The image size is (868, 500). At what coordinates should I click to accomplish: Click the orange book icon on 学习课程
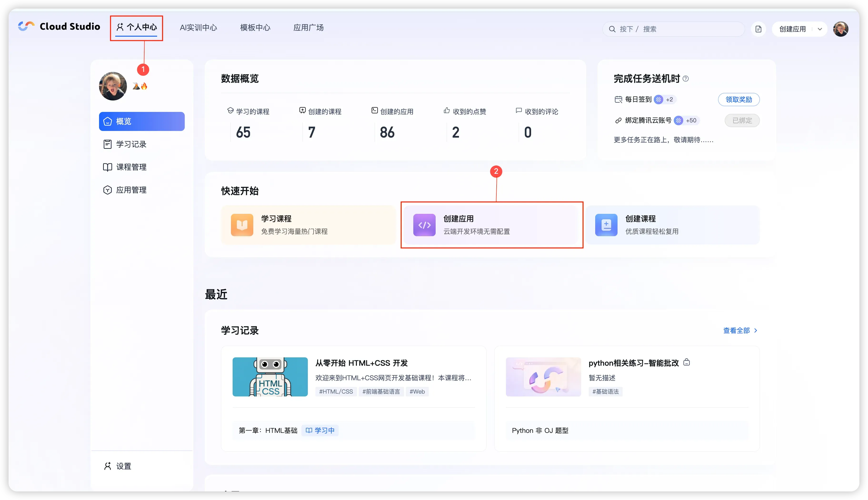pyautogui.click(x=242, y=225)
